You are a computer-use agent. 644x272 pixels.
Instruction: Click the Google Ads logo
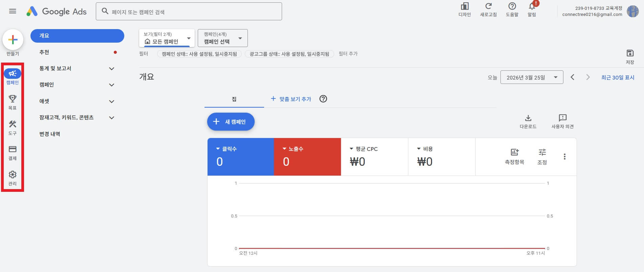[57, 12]
